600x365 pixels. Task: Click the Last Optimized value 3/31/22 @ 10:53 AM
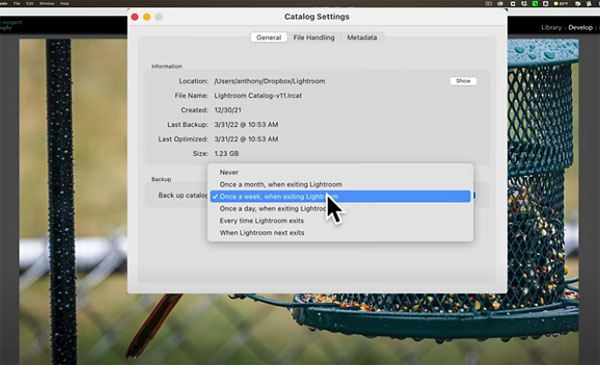(246, 139)
